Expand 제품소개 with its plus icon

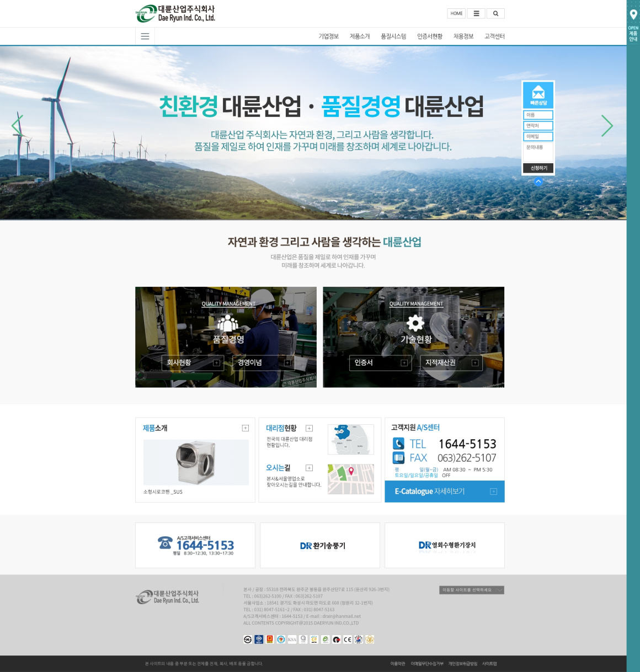click(x=246, y=428)
